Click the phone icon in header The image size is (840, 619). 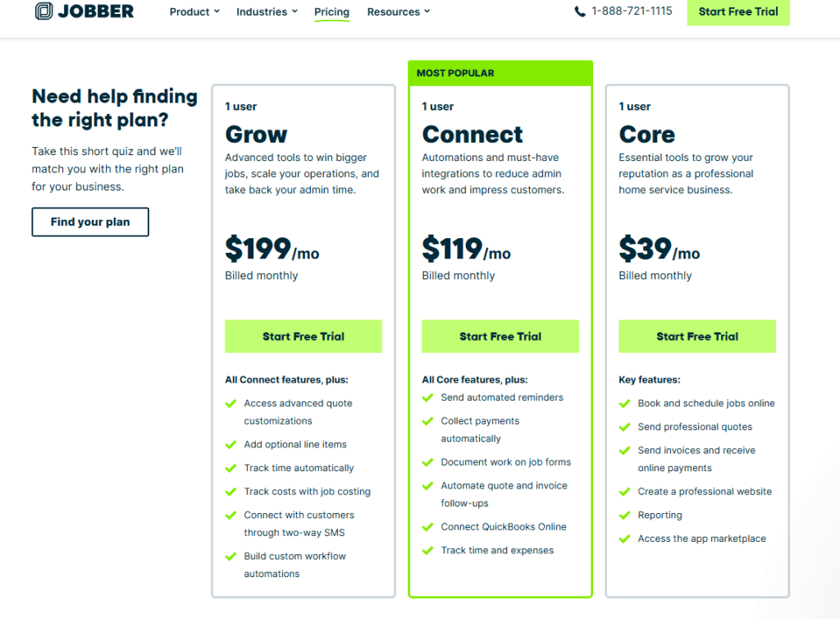coord(580,11)
